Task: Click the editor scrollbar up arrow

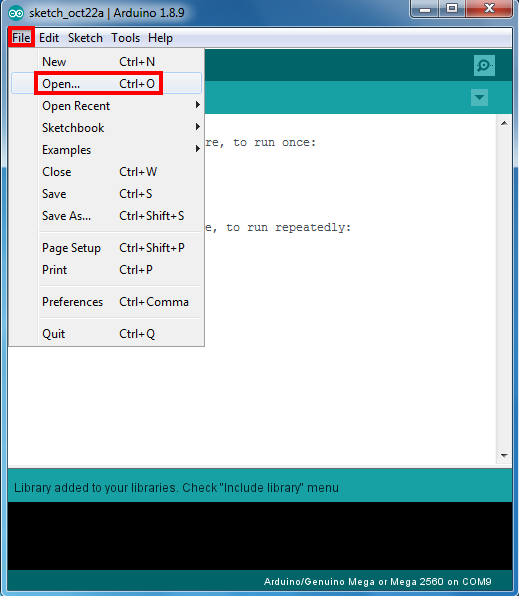Action: tap(504, 123)
